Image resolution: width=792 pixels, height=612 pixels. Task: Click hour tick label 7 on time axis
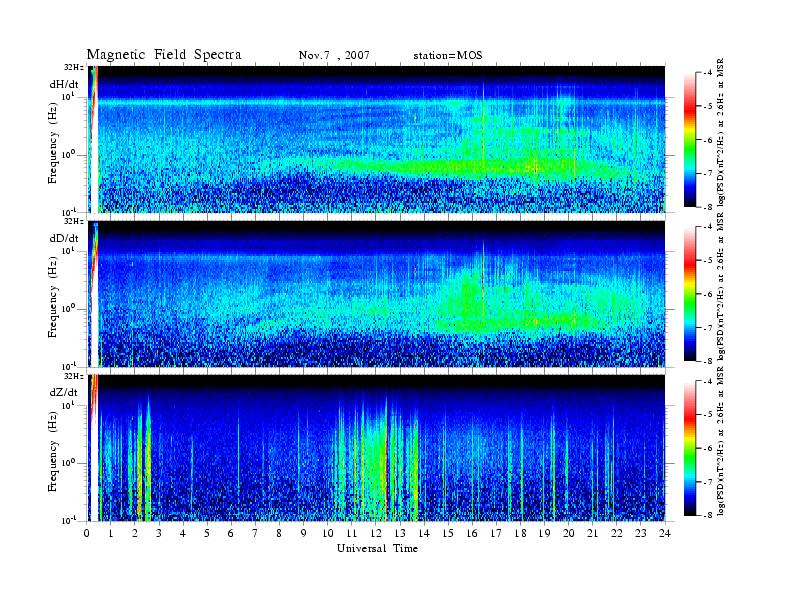tap(256, 534)
